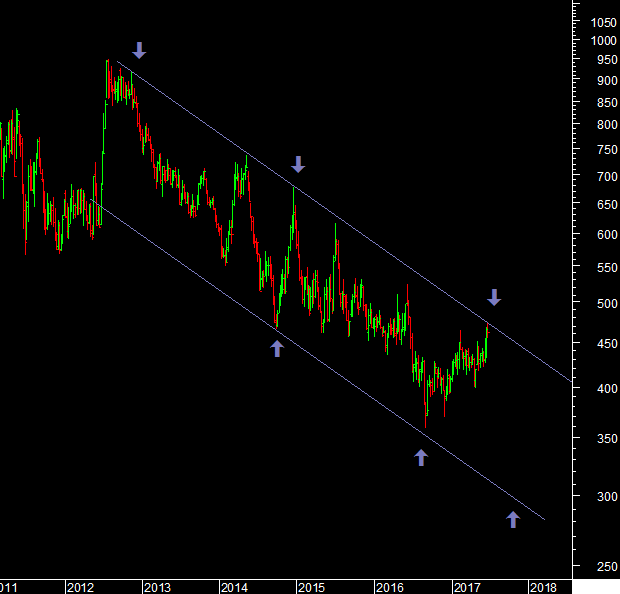
Task: Select the 950 price label
Action: [x=607, y=60]
